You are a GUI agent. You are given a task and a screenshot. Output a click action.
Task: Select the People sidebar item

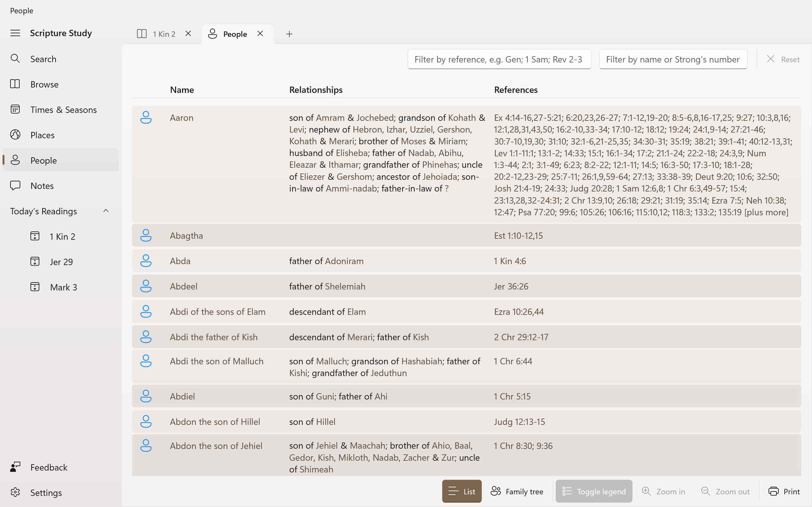point(60,160)
